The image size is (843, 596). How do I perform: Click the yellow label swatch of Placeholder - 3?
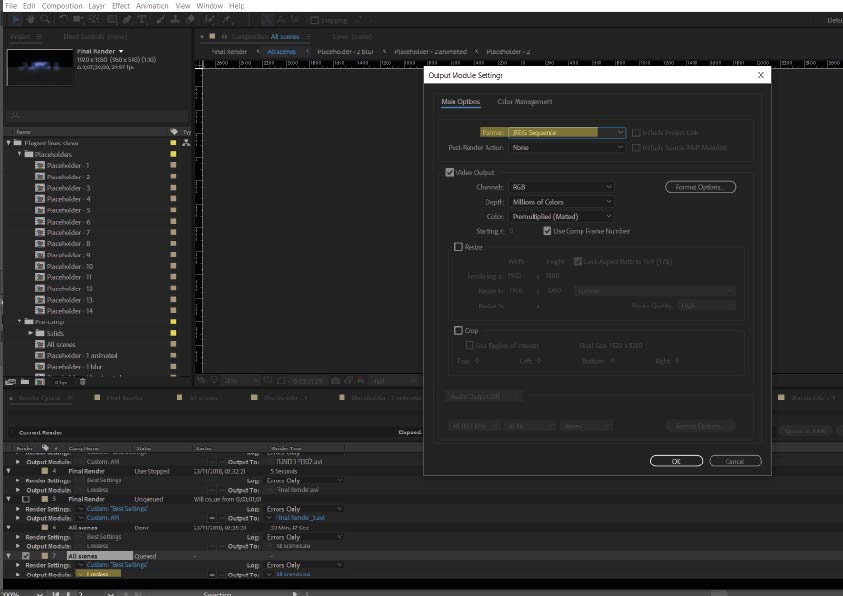pos(173,188)
